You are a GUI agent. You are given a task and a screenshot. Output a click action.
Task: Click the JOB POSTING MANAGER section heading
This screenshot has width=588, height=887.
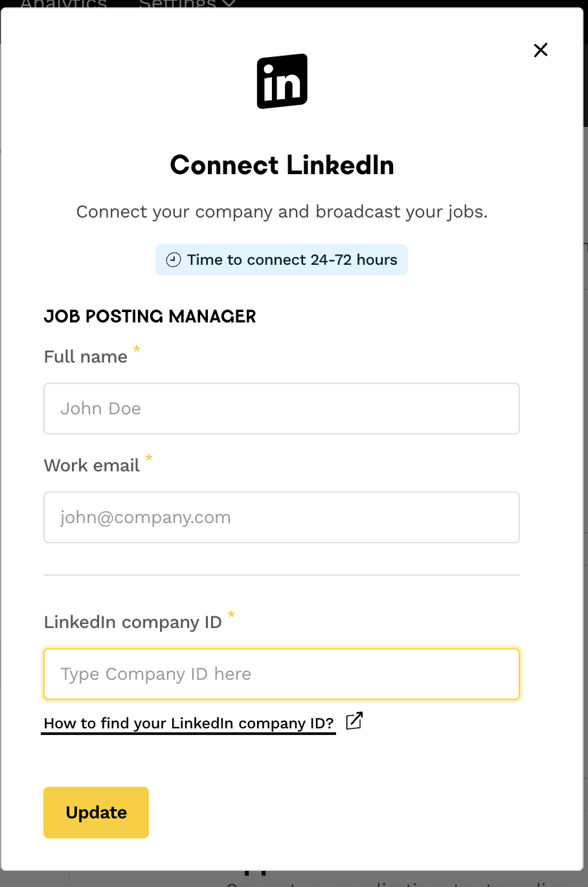coord(150,317)
